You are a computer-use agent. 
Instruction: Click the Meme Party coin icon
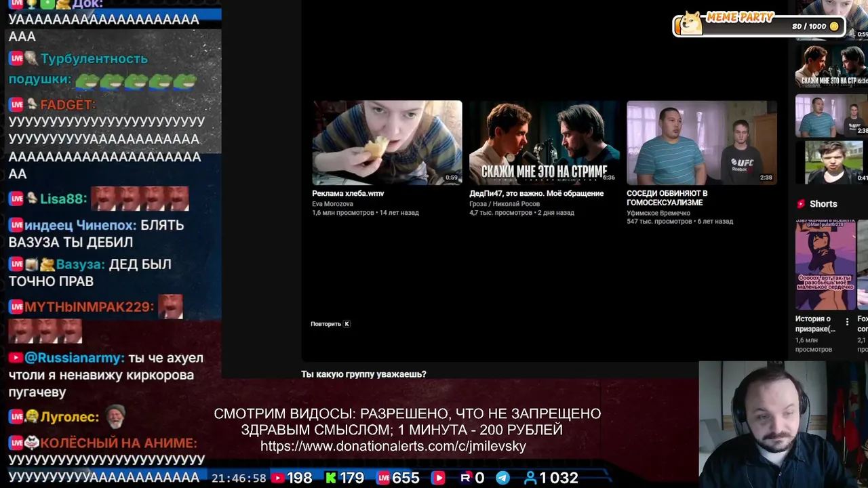tap(834, 26)
